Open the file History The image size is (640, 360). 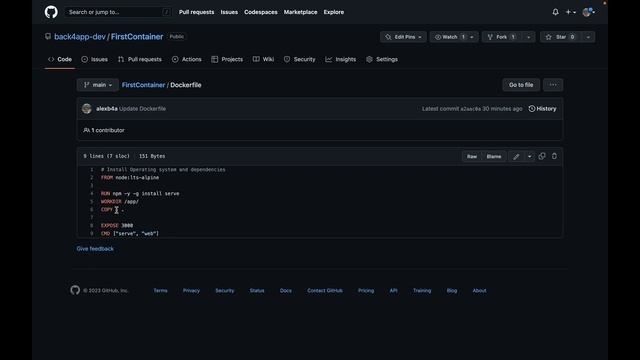542,109
